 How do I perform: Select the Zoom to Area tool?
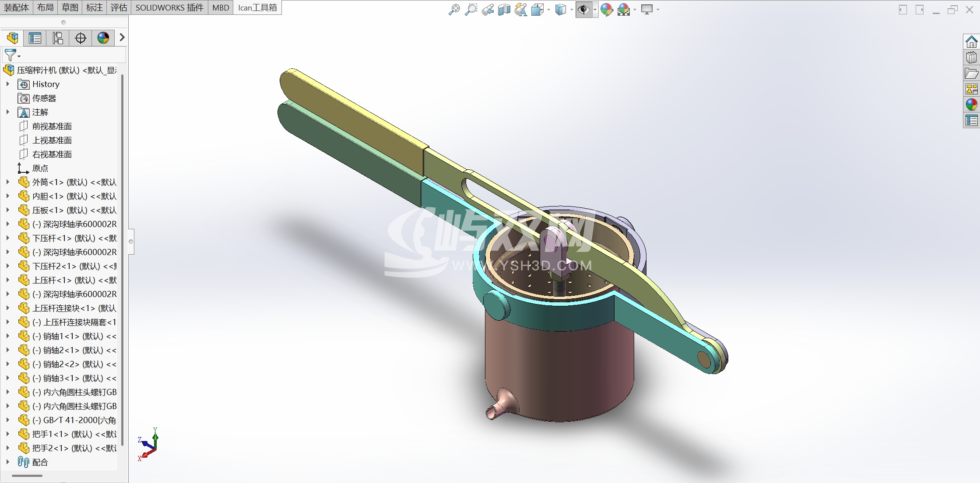(x=471, y=9)
